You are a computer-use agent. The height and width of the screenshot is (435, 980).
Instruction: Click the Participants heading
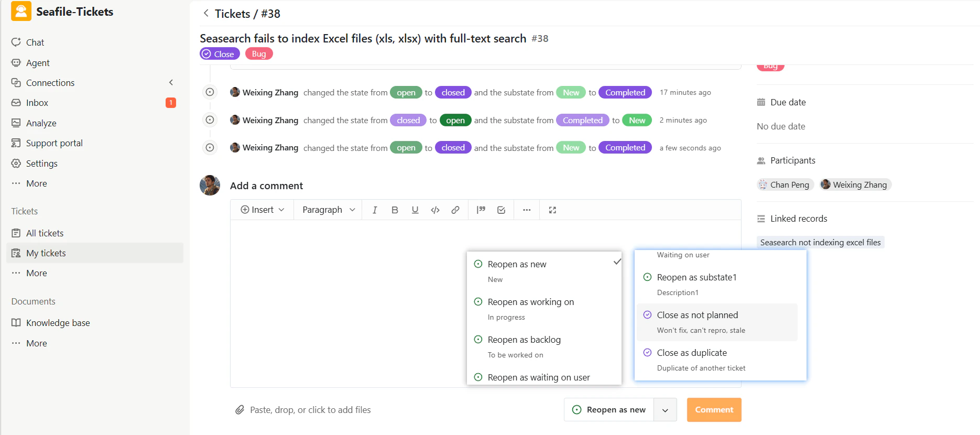click(792, 160)
